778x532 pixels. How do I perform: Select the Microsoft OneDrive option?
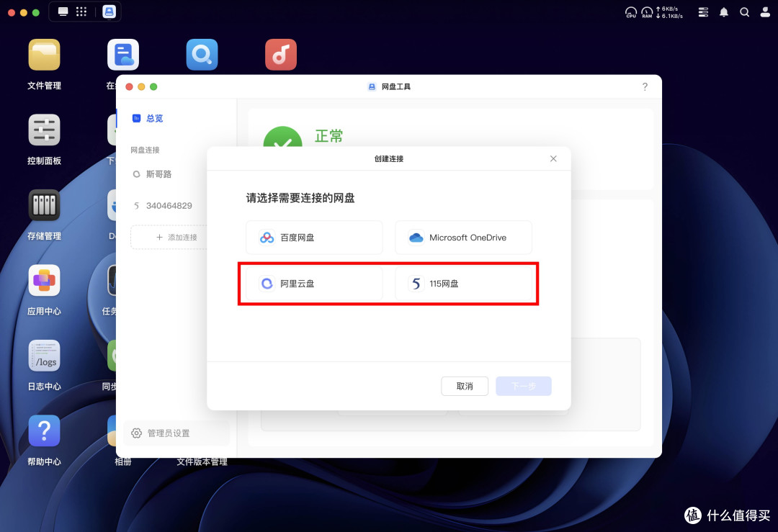coord(463,238)
